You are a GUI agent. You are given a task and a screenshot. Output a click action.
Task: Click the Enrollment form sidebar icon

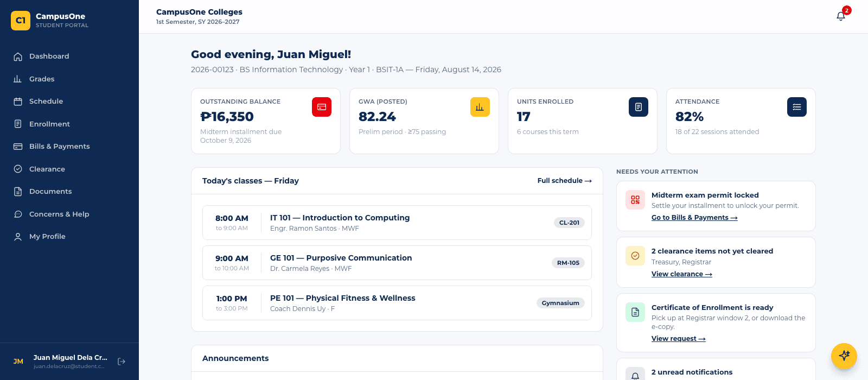pyautogui.click(x=18, y=124)
